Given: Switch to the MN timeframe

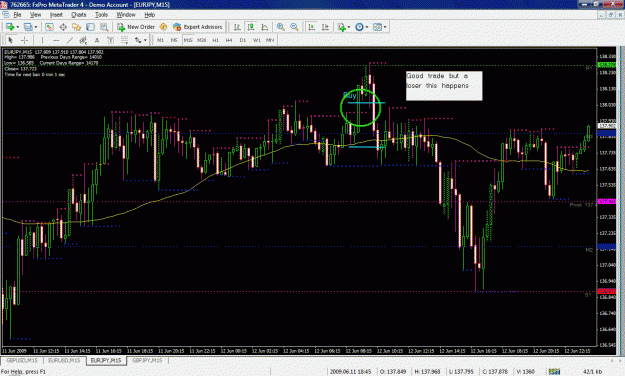Looking at the screenshot, I should point(270,40).
